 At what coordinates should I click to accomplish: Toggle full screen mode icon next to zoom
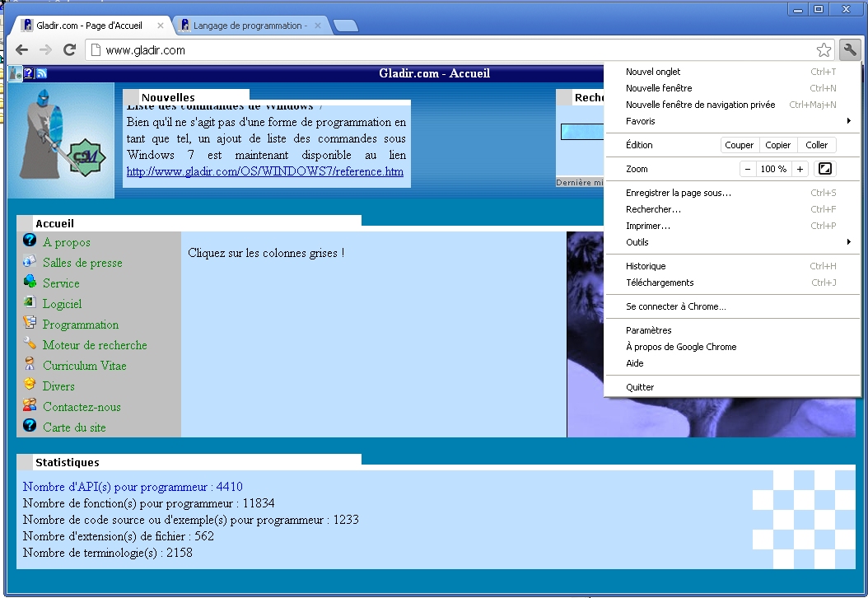click(x=825, y=169)
